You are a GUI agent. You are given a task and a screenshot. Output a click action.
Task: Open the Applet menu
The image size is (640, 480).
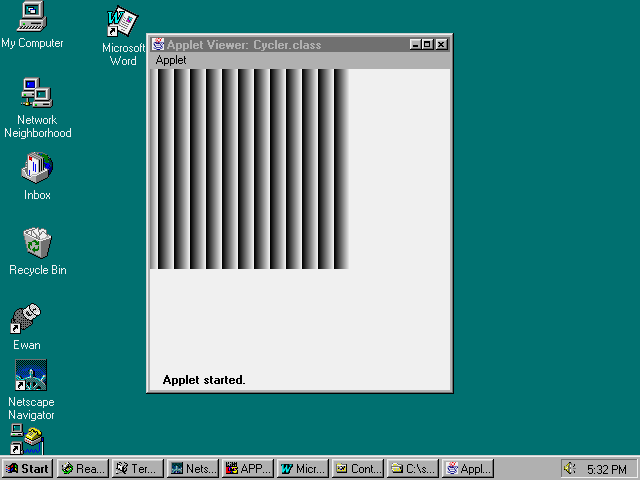pyautogui.click(x=171, y=60)
